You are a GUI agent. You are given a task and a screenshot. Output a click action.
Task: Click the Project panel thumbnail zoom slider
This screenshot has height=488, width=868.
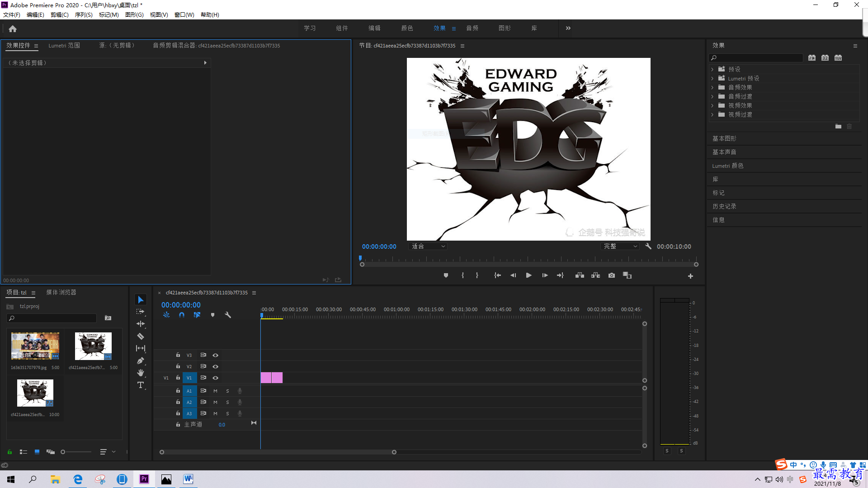click(76, 452)
